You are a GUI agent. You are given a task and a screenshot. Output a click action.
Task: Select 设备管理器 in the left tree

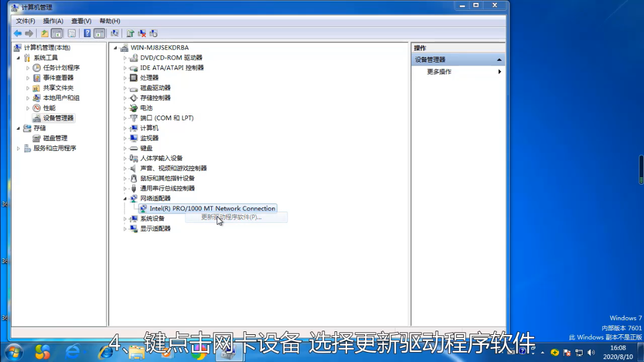[x=58, y=118]
